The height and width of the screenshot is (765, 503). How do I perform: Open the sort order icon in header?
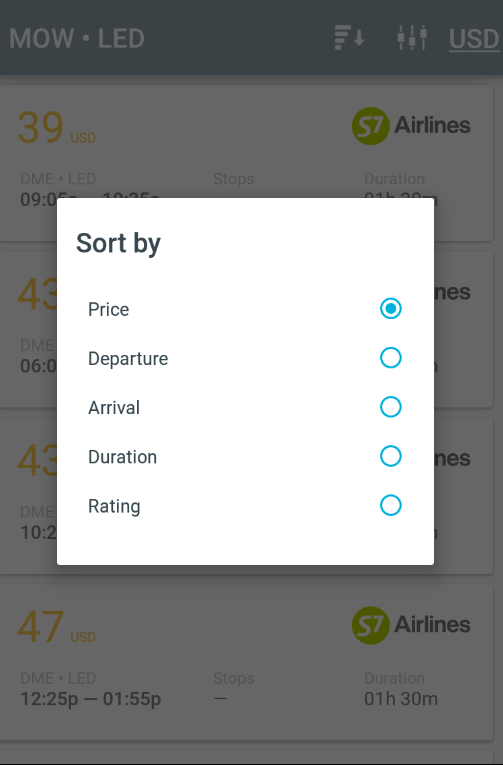349,38
